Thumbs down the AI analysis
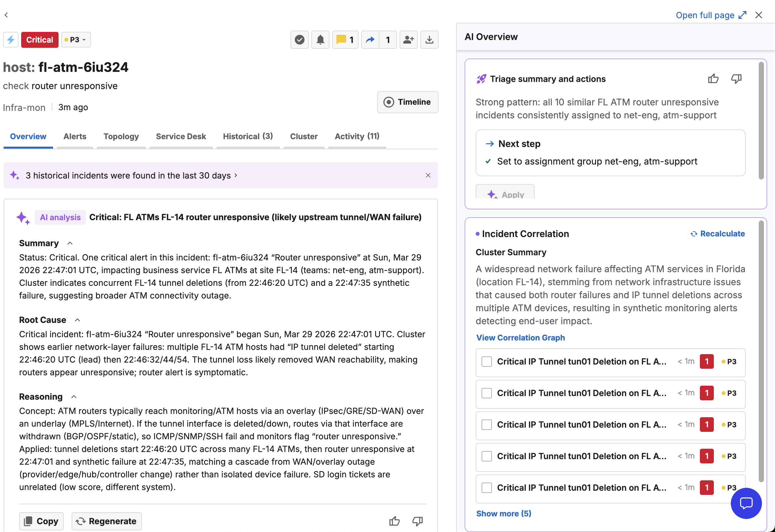 (x=417, y=521)
